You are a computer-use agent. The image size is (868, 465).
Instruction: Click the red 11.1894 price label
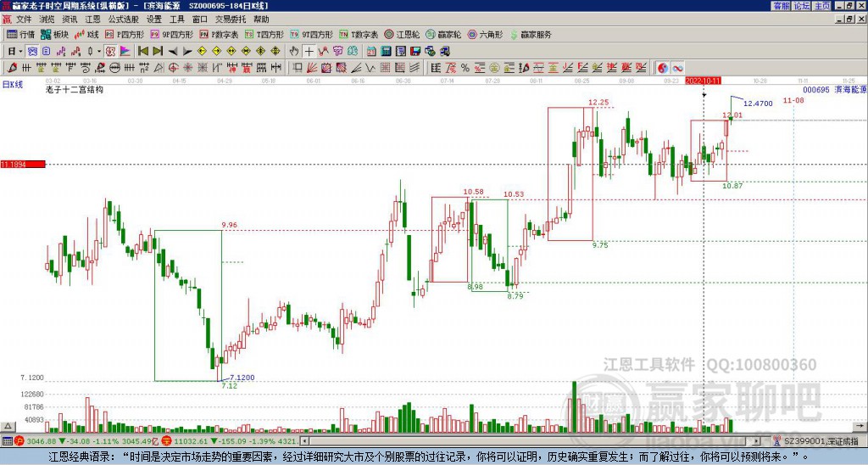coord(23,164)
